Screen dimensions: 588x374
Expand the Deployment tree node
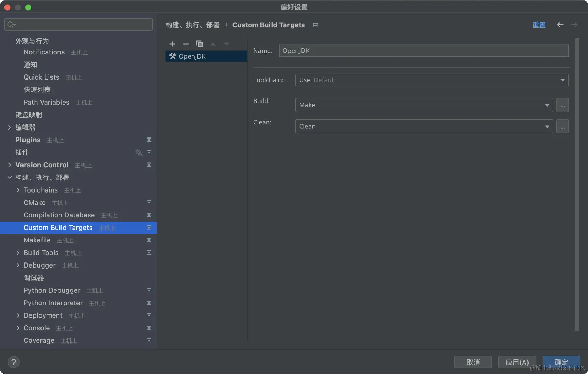tap(18, 315)
